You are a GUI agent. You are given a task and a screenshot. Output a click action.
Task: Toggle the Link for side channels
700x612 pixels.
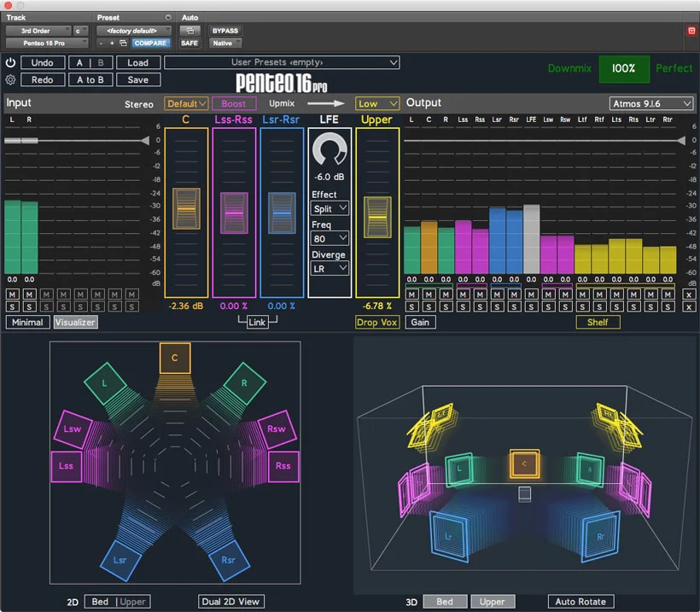pyautogui.click(x=257, y=323)
